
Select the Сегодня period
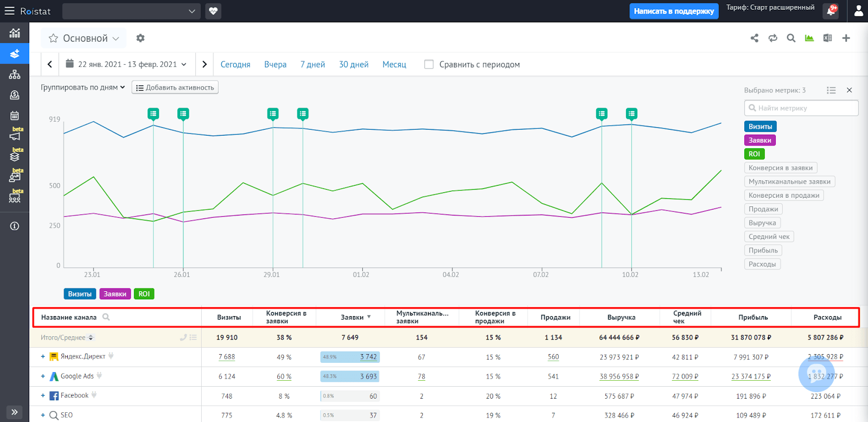coord(235,64)
